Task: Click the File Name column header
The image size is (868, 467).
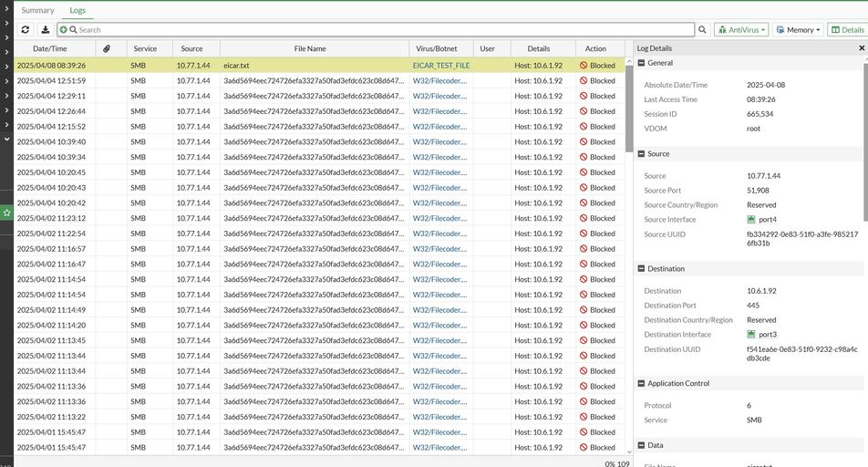Action: click(x=310, y=48)
